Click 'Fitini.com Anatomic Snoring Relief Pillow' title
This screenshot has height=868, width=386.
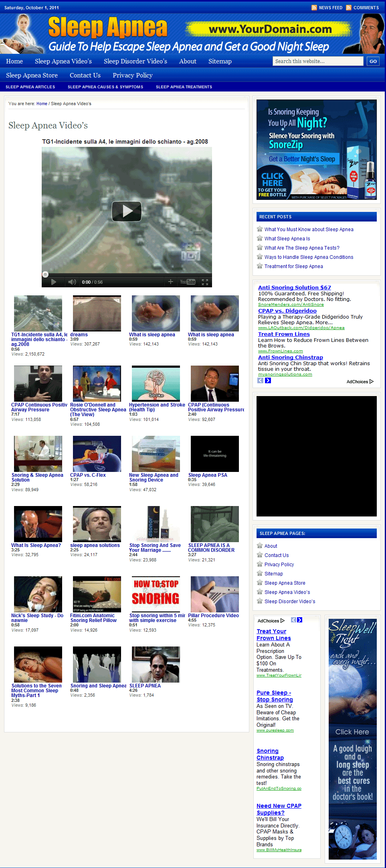pyautogui.click(x=93, y=618)
